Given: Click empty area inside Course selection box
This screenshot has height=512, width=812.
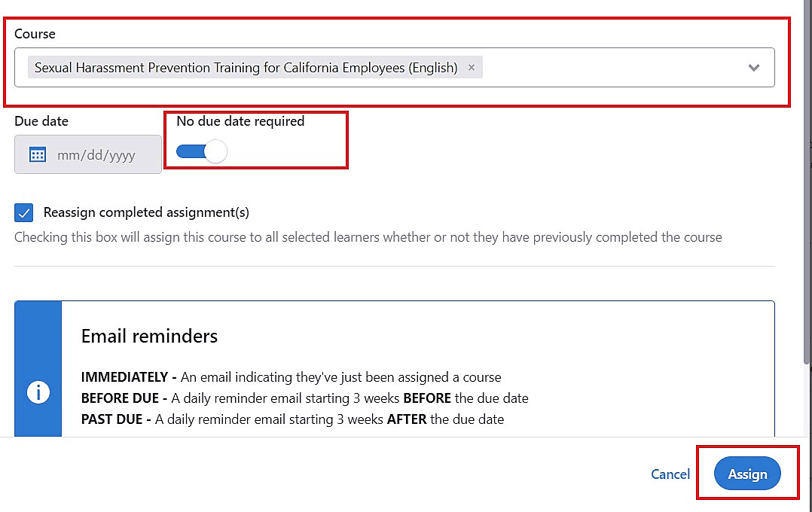Looking at the screenshot, I should (611, 67).
